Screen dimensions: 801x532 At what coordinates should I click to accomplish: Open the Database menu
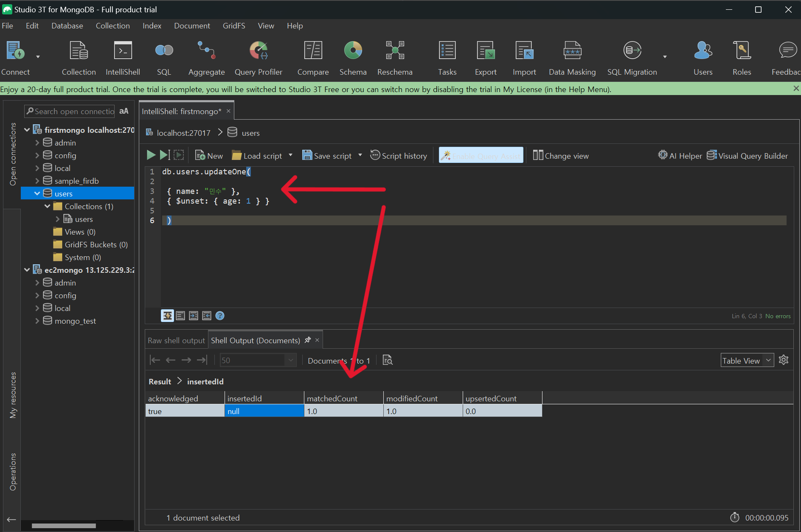click(x=67, y=26)
